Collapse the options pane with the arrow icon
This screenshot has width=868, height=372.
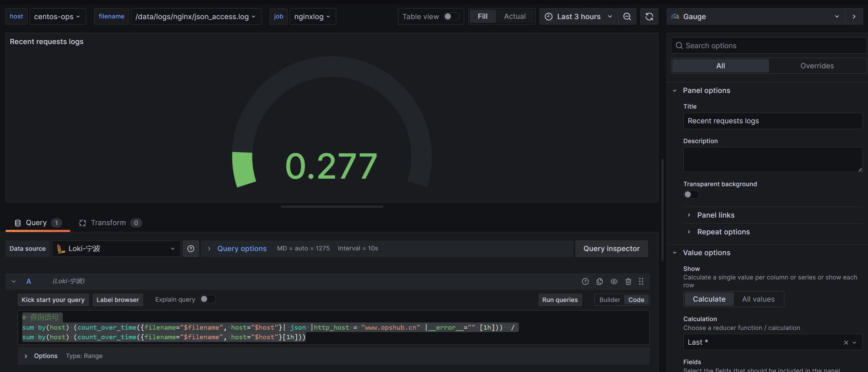[x=854, y=16]
